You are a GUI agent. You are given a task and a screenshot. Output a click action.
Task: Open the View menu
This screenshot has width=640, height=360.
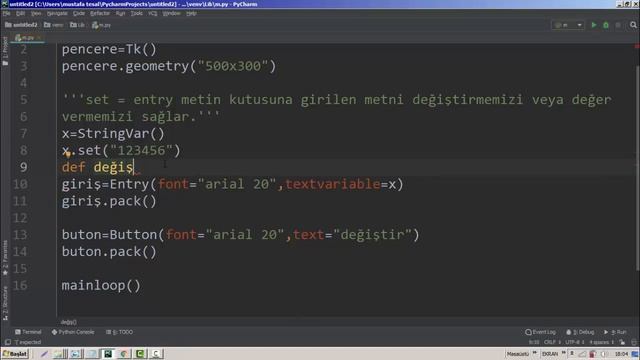pyautogui.click(x=36, y=13)
